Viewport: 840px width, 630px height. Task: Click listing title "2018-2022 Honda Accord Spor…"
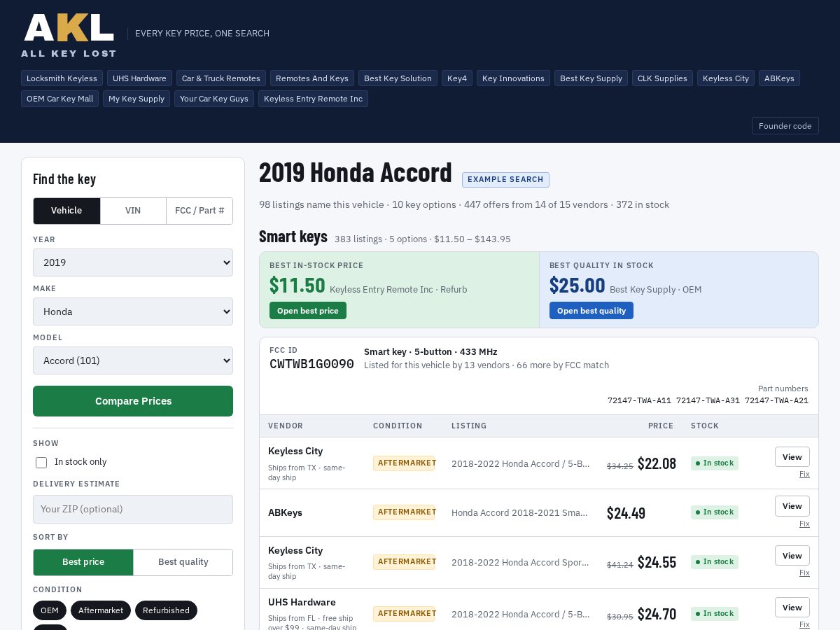[x=520, y=563]
